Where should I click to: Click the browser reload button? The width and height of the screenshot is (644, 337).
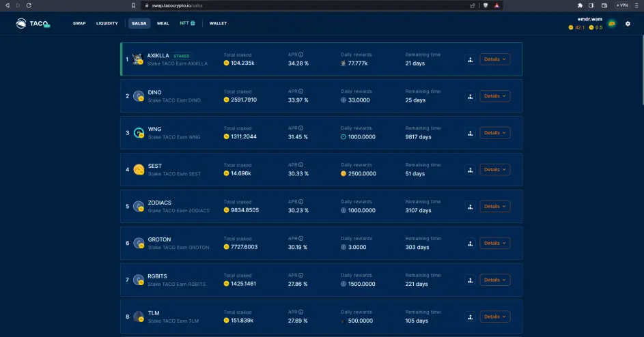point(29,5)
